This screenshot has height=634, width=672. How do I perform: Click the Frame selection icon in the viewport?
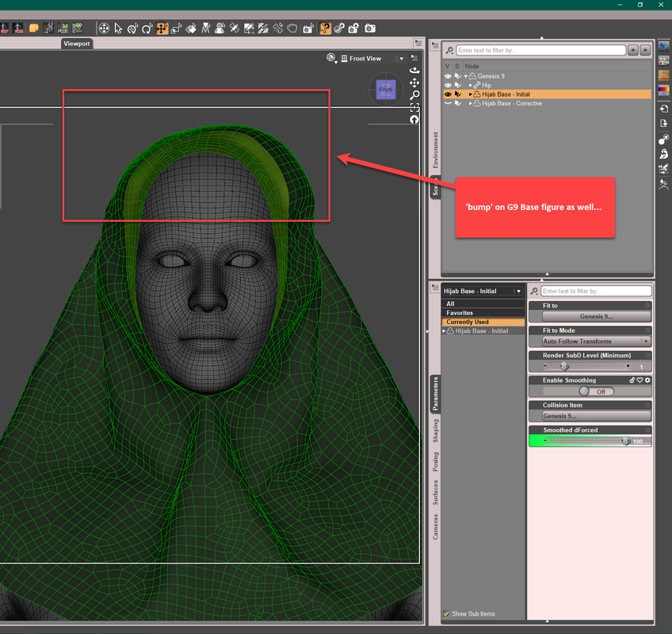tap(414, 107)
